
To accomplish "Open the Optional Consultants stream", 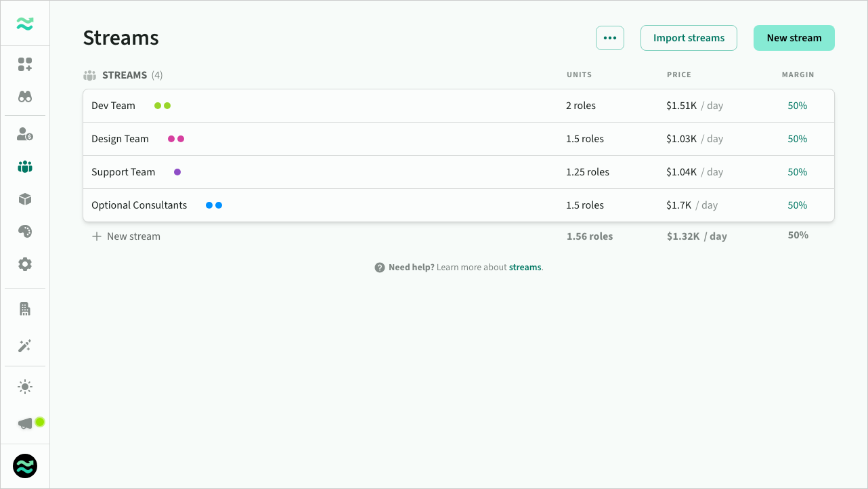I will point(139,205).
